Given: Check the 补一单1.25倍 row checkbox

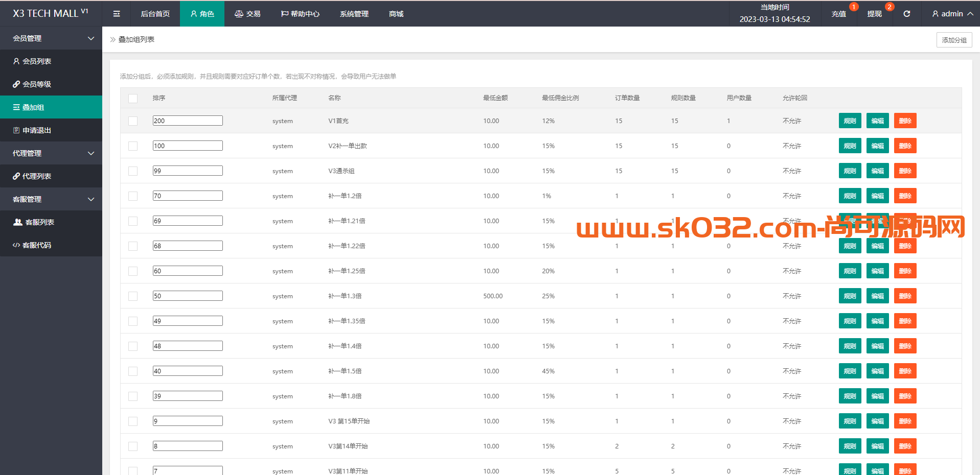Looking at the screenshot, I should [x=133, y=271].
